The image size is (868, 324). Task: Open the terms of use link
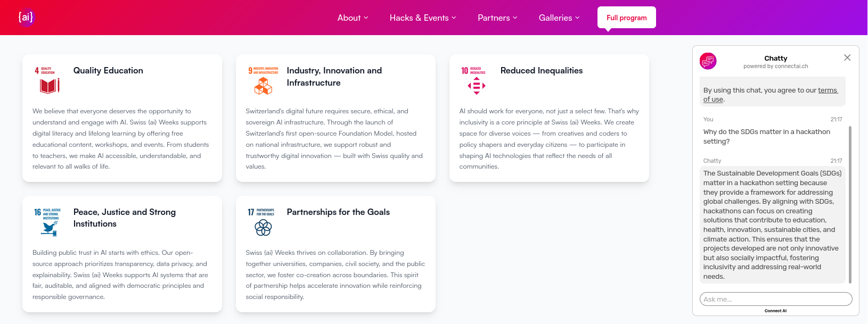pos(771,95)
